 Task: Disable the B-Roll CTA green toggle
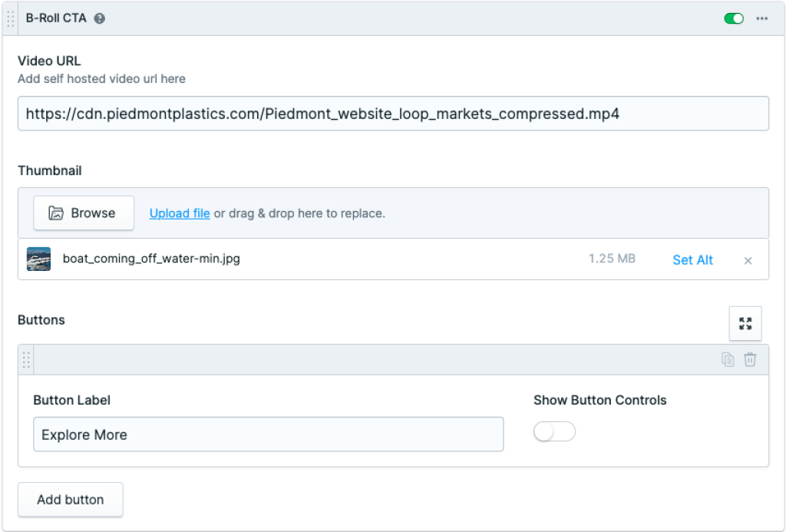[x=734, y=18]
